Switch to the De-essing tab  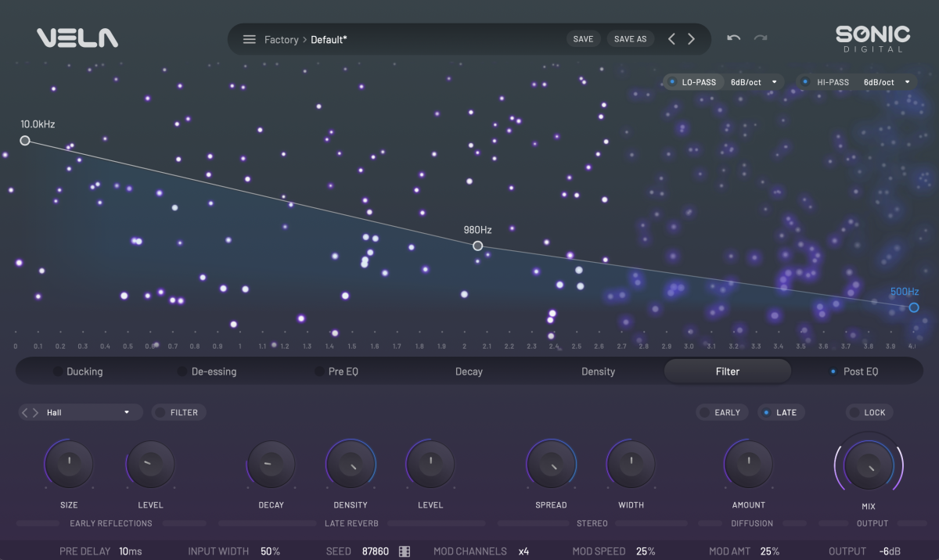tap(214, 372)
